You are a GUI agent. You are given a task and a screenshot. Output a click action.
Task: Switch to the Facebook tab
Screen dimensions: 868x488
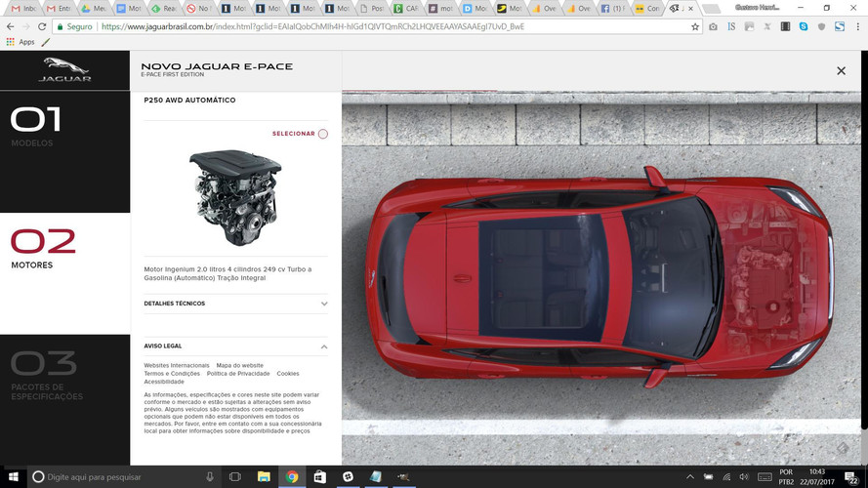(612, 9)
